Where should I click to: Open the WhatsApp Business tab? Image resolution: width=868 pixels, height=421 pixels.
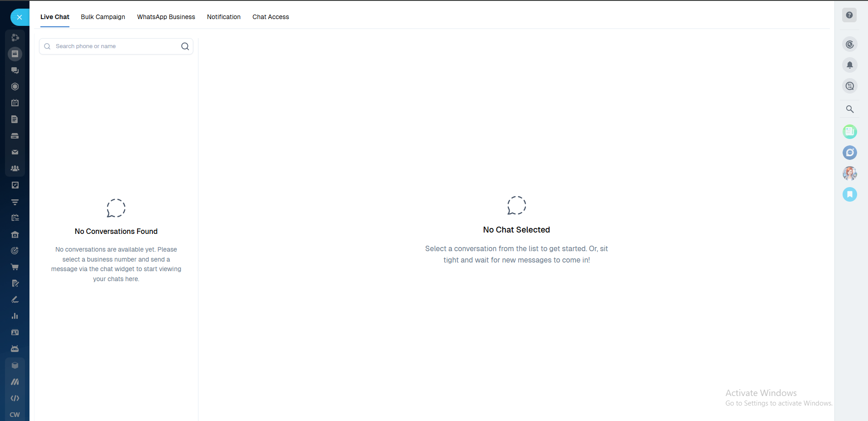[x=166, y=17]
